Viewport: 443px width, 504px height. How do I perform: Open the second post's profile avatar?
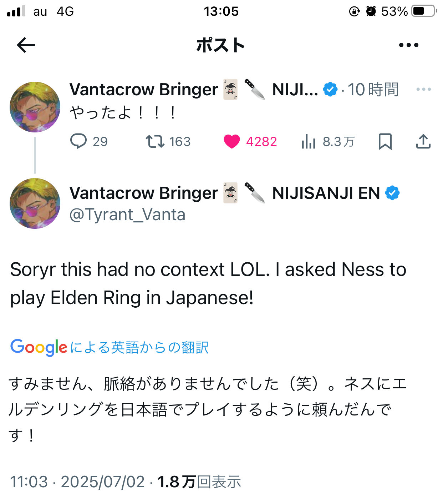(x=35, y=203)
